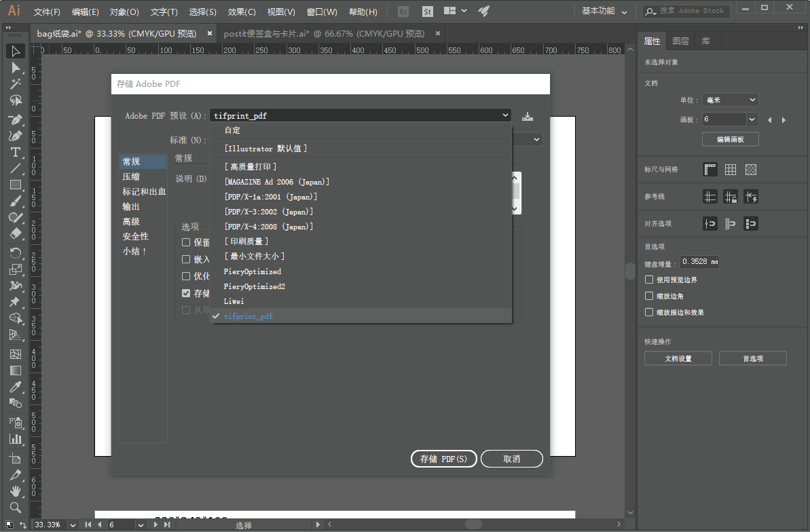The image size is (810, 532).
Task: Choose the [Illustrator 默认值] preset
Action: 361,148
